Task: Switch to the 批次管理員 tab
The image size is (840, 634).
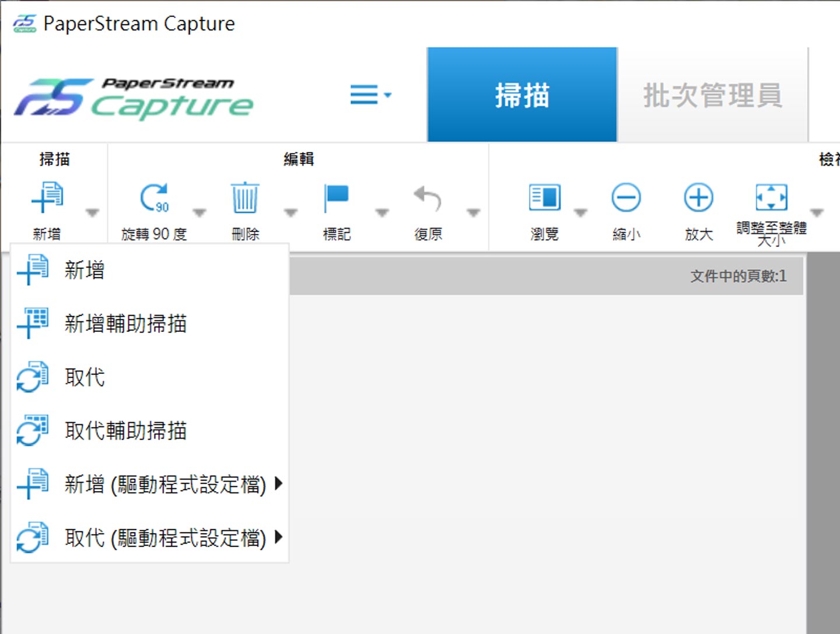Action: point(712,94)
